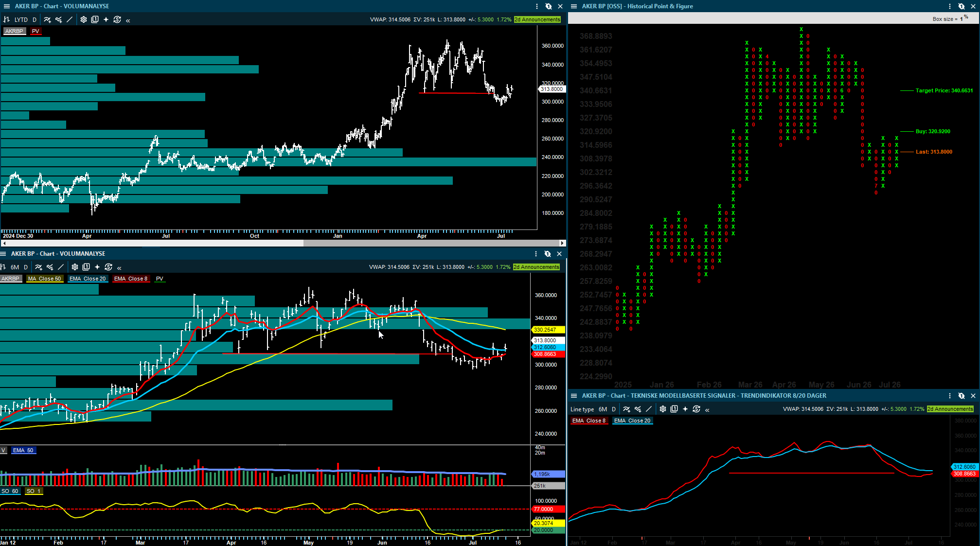Screen dimensions: 980x546
Task: Toggle EMA 50 volume legend
Action: tap(23, 450)
